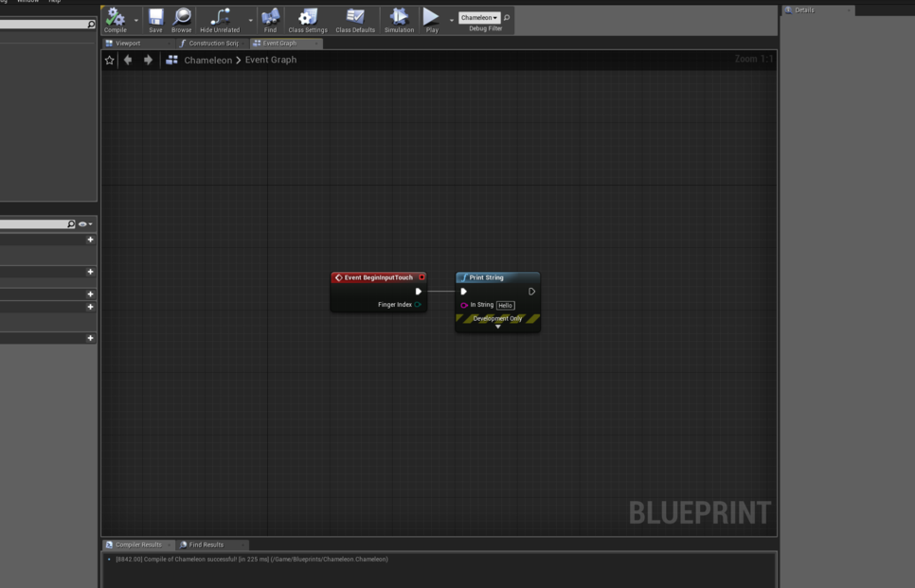Click the bookmark star icon

tap(109, 60)
